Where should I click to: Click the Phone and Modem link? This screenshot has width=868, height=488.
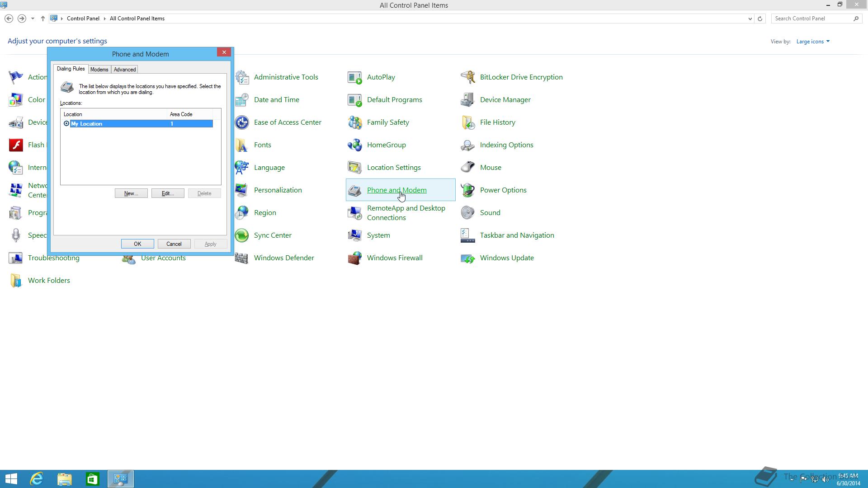point(396,190)
